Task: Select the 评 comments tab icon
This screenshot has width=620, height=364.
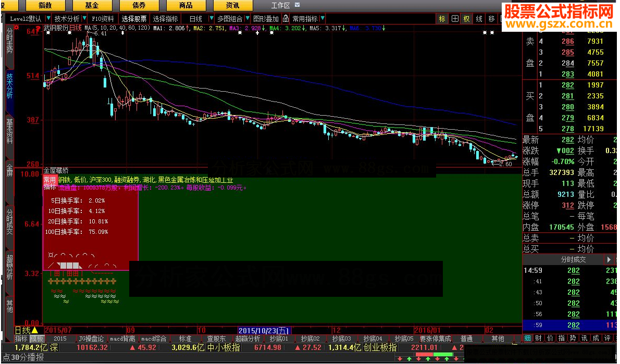Action: coord(607,338)
